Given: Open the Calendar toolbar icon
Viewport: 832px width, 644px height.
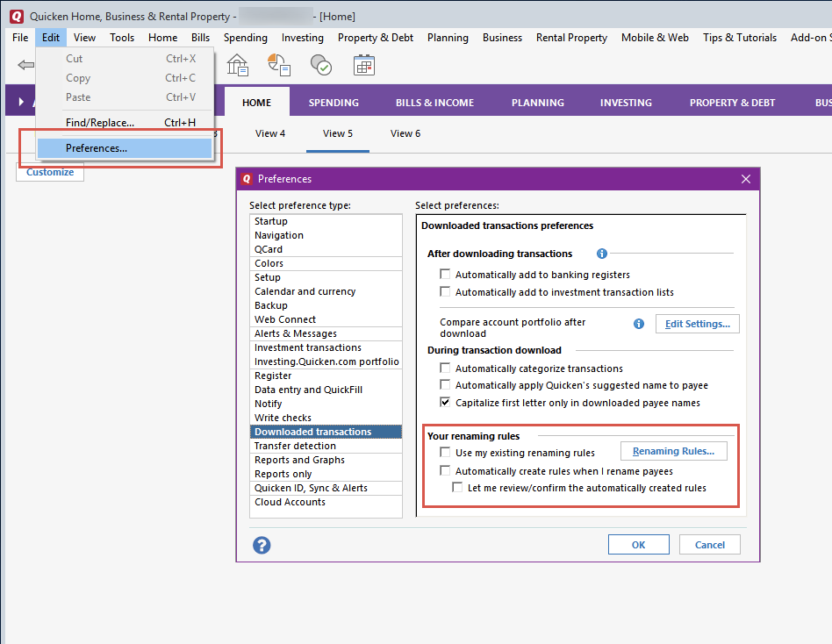Looking at the screenshot, I should [364, 65].
